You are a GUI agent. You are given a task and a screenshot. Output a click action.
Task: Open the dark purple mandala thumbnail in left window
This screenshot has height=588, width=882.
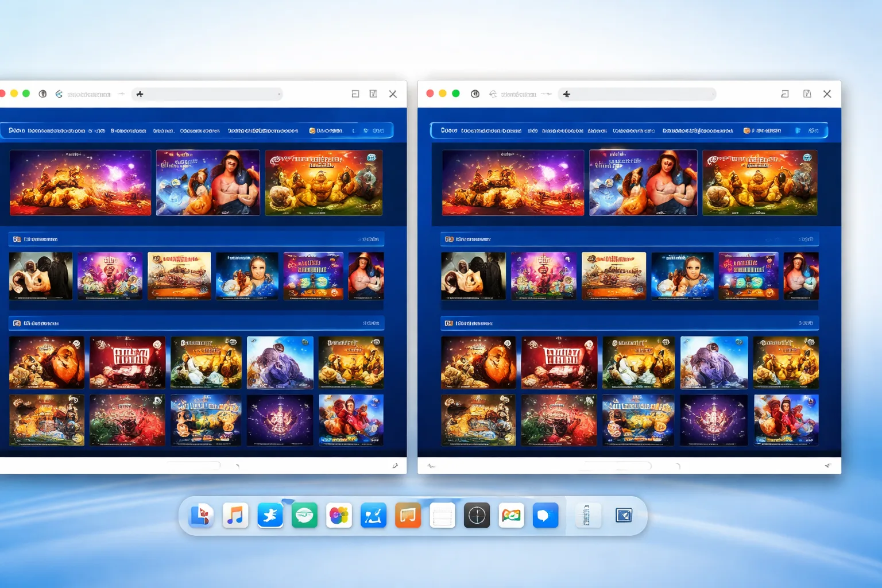[280, 420]
